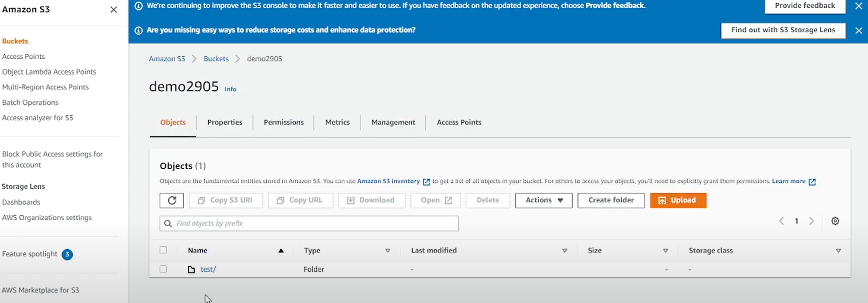Image resolution: width=868 pixels, height=303 pixels.
Task: Select all objects checkbox in header
Action: [163, 250]
